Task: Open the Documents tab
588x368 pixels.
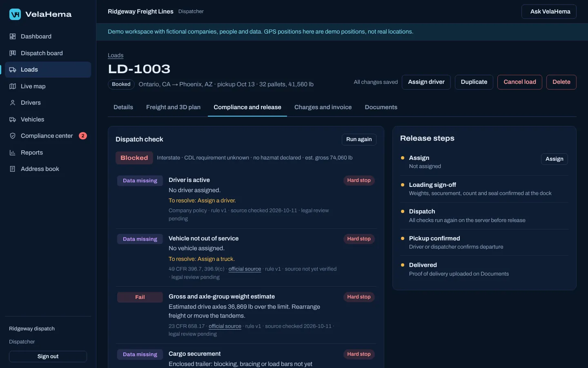Action: click(381, 107)
